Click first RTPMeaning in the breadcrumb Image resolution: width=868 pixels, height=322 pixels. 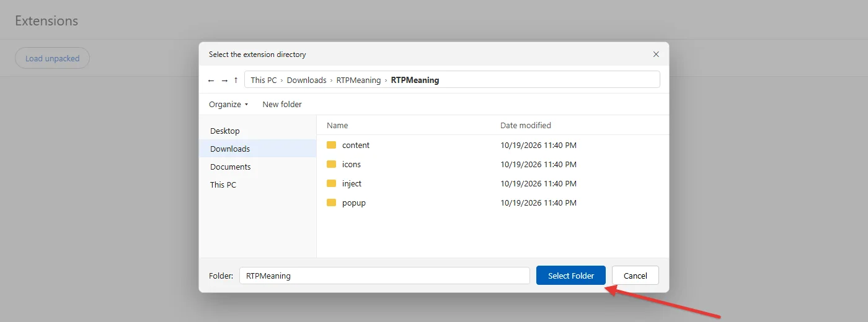point(358,80)
